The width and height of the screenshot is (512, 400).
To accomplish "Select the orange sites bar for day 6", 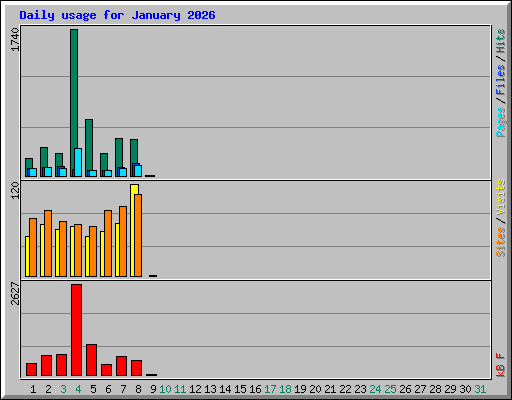I will pyautogui.click(x=108, y=243).
